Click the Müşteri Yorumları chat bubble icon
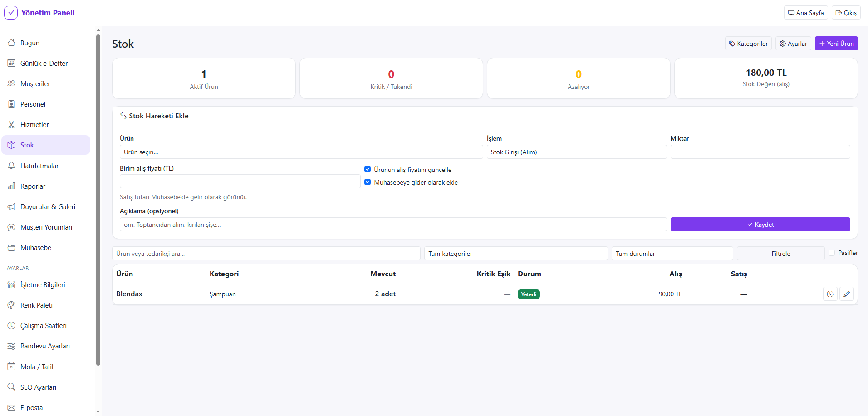The image size is (868, 416). click(x=11, y=227)
